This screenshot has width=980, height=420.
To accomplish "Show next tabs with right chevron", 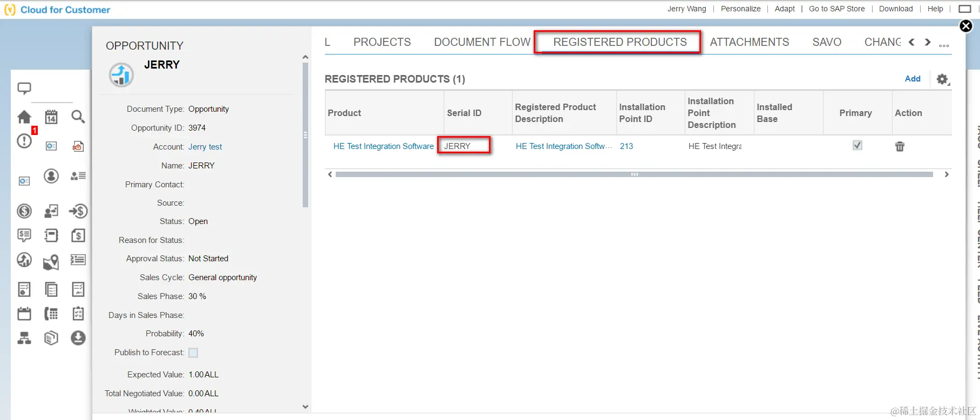I will click(928, 42).
